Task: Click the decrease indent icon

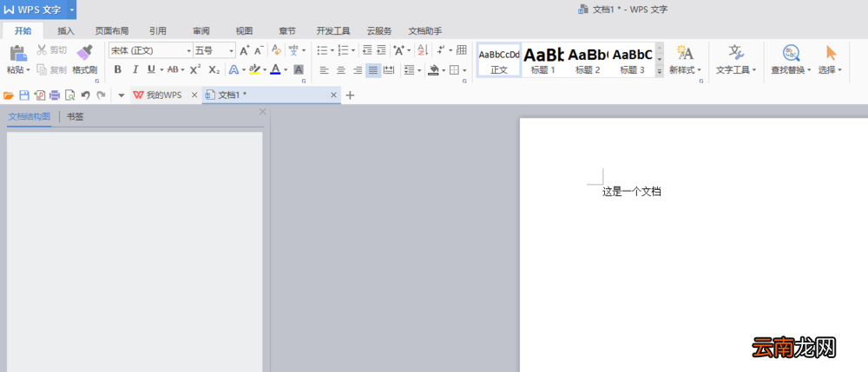Action: 367,50
